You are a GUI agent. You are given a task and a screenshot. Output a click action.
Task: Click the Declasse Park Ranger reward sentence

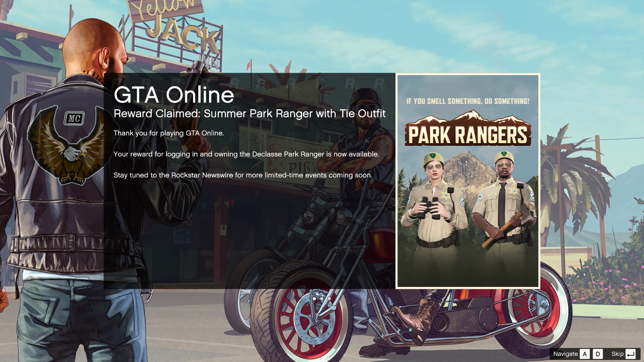coord(246,154)
